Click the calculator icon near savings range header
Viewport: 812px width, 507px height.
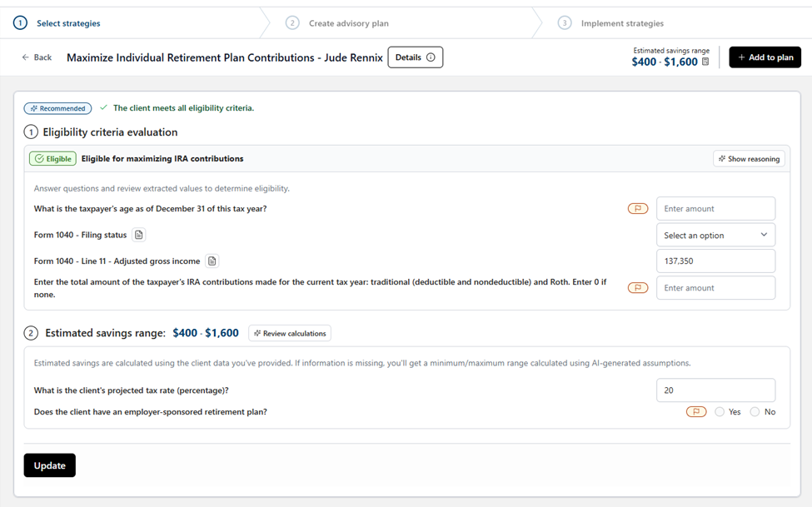pyautogui.click(x=705, y=62)
